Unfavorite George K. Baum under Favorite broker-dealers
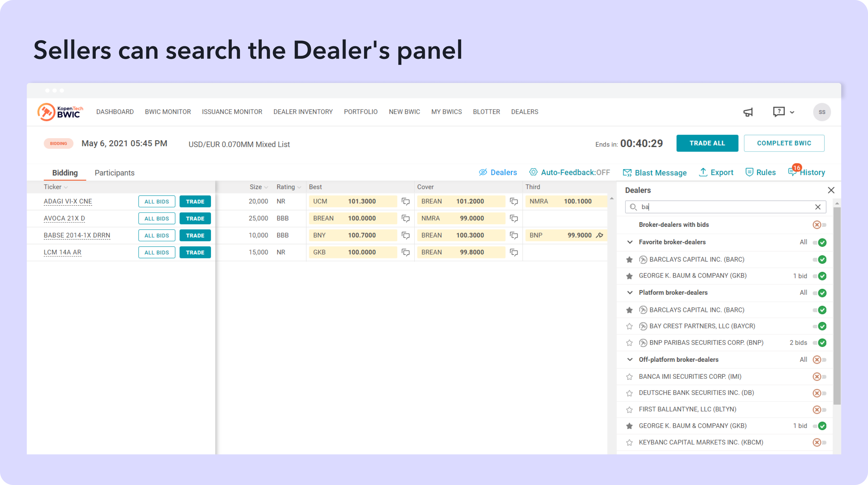The width and height of the screenshot is (868, 485). [x=629, y=276]
